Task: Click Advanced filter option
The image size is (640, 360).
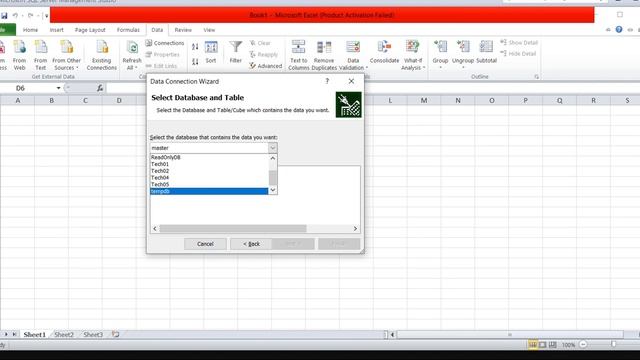Action: pyautogui.click(x=266, y=66)
